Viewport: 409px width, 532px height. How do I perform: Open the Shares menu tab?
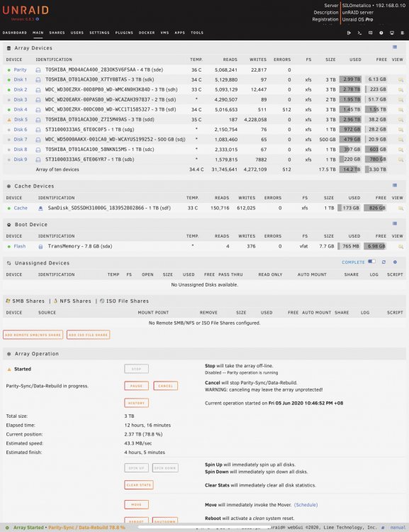coord(57,33)
